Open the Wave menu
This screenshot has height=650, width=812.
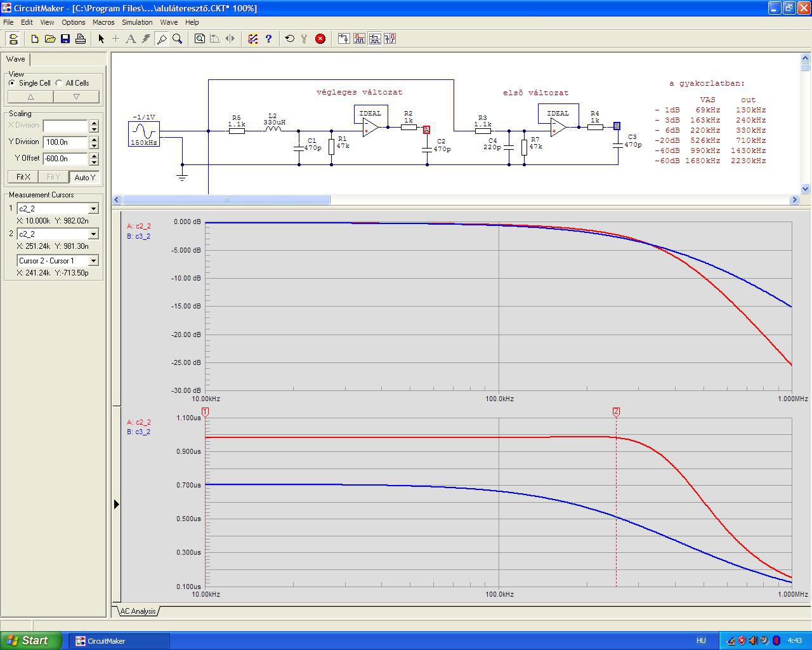[x=169, y=22]
